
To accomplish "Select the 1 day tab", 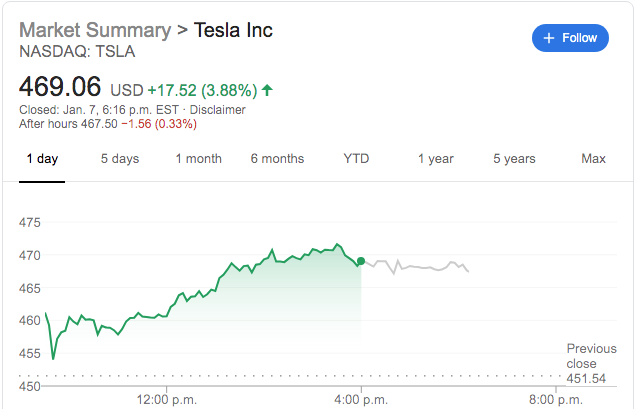I will pyautogui.click(x=42, y=159).
